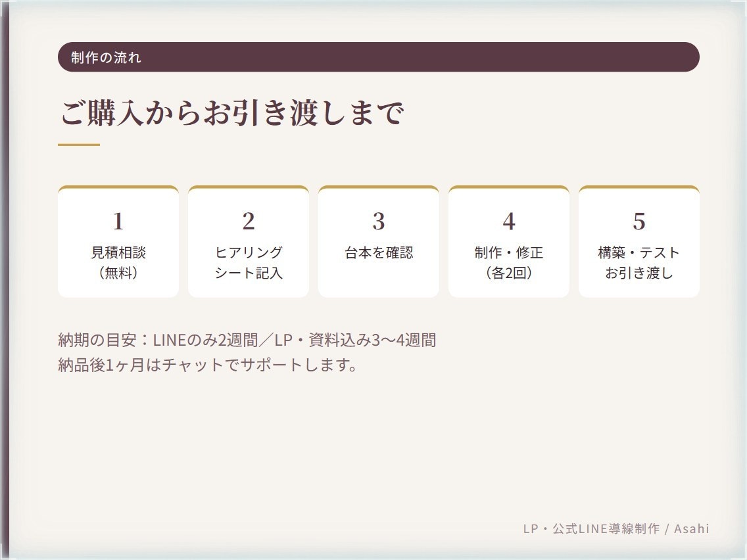This screenshot has width=747, height=560.
Task: Click the line 納品後1ヶ月はチャットでサポートします。
Action: (207, 365)
